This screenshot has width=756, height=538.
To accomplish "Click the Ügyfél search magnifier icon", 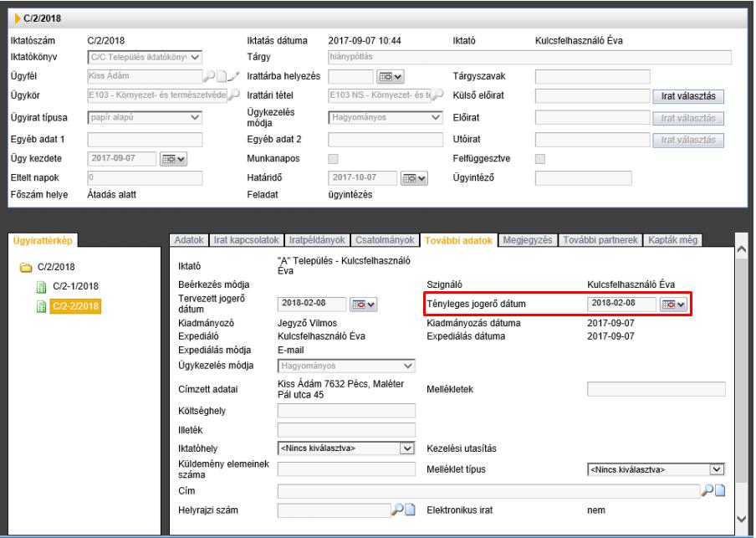I will point(209,76).
